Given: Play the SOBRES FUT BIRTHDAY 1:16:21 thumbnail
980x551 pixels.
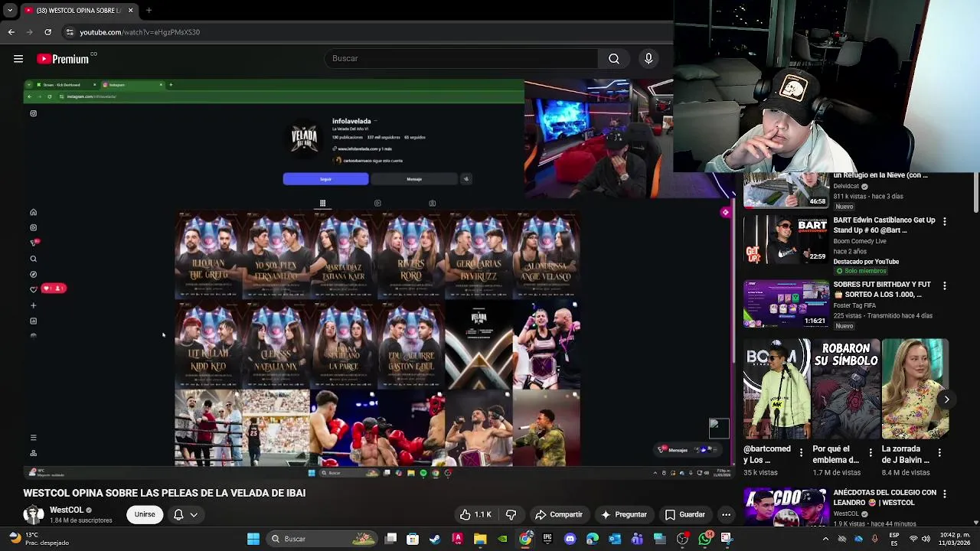Looking at the screenshot, I should tap(786, 304).
